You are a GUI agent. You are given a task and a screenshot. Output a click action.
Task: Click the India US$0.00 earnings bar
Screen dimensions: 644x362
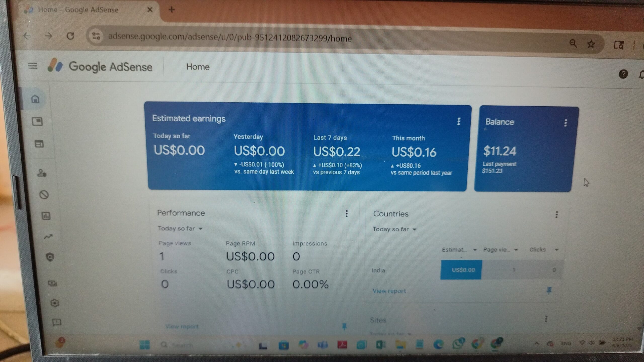pyautogui.click(x=461, y=270)
